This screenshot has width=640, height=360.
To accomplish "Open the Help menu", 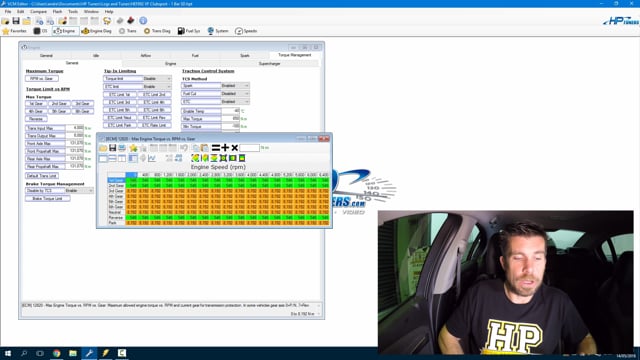I will pyautogui.click(x=109, y=12).
